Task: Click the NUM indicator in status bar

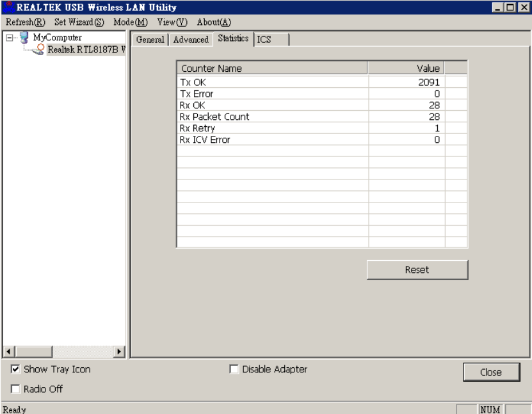Action: click(x=490, y=410)
